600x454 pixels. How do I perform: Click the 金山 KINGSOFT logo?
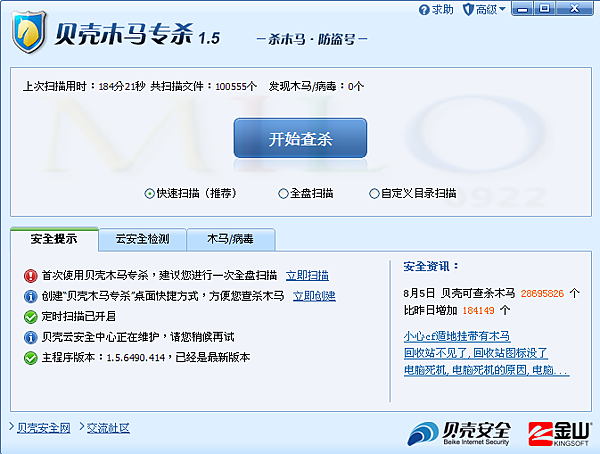pos(559,434)
